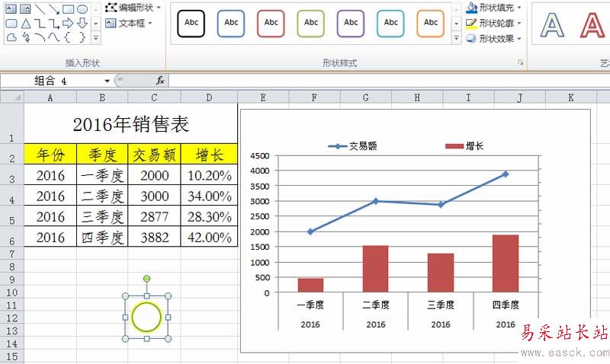
Task: Click the fx insert function button
Action: point(160,81)
